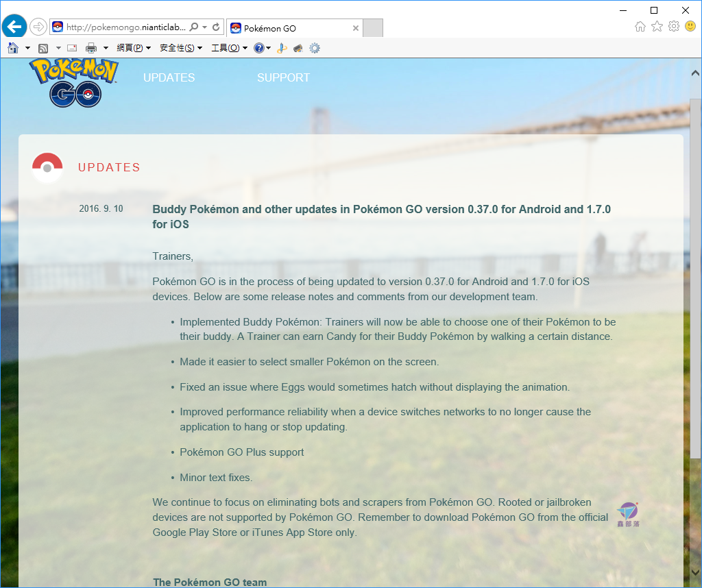Click the command bar Home icon
The height and width of the screenshot is (588, 702).
click(13, 48)
